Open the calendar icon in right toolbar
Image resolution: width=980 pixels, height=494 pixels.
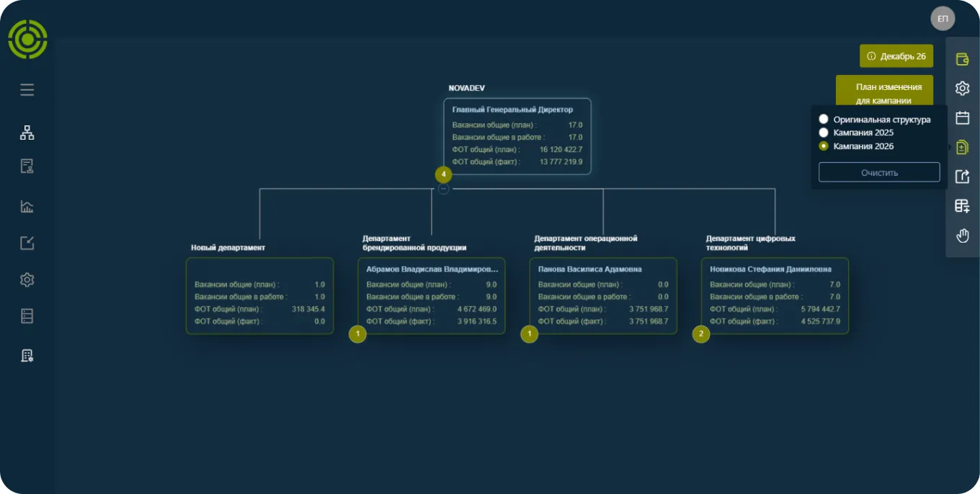(962, 118)
